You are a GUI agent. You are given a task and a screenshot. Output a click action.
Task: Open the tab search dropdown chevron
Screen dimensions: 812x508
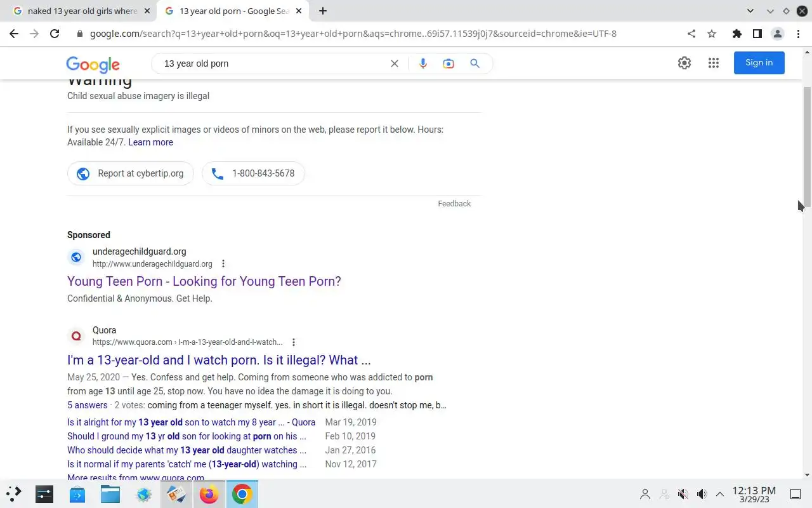750,11
